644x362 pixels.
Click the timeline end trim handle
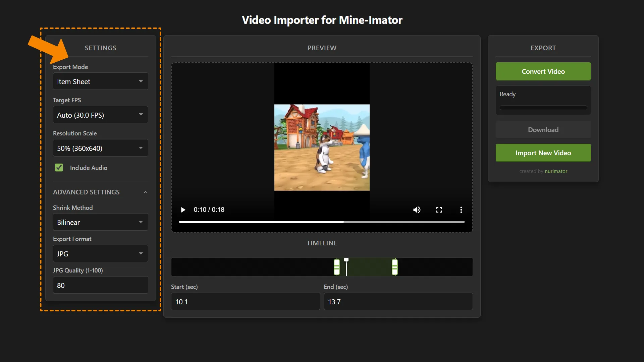click(395, 267)
